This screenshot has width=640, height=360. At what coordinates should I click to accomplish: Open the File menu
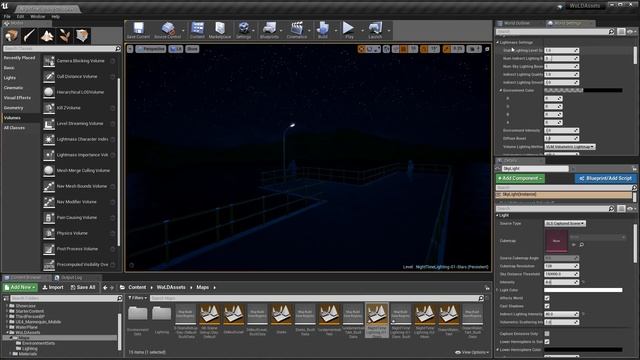7,17
